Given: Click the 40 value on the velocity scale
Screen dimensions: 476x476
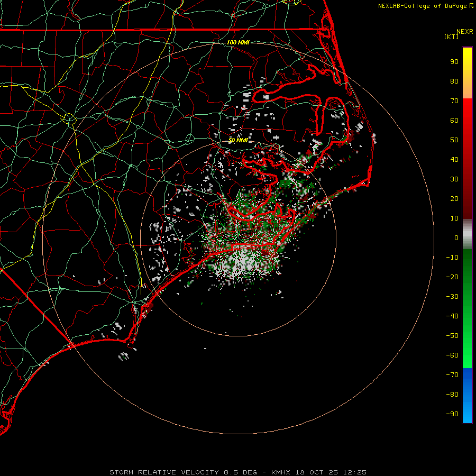Looking at the screenshot, I should coord(454,159).
